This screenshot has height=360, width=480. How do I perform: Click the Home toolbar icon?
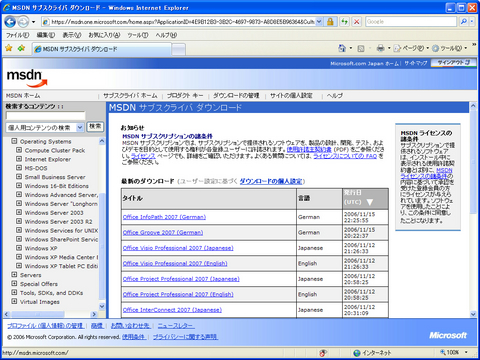342,48
